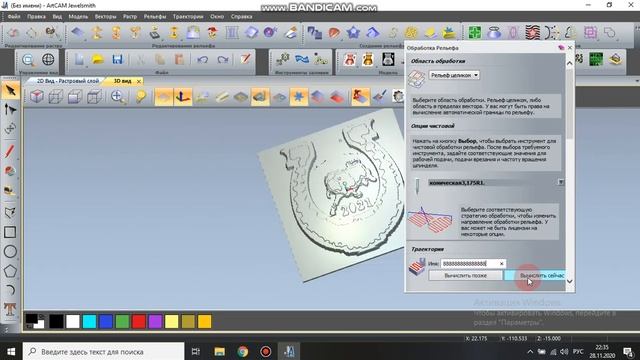This screenshot has width=640, height=360.
Task: Save the model with floppy icon
Action: tap(118, 60)
